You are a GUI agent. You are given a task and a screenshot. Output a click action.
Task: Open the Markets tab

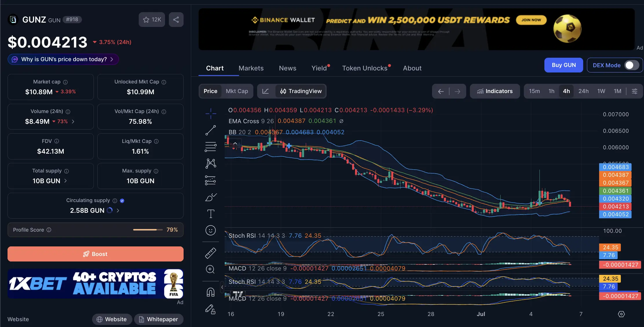(251, 68)
